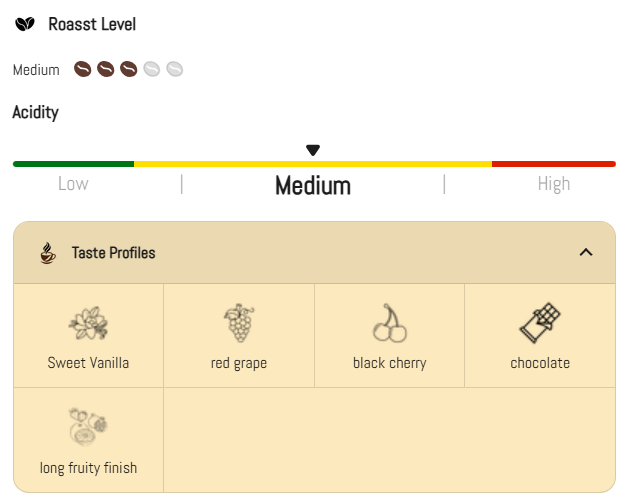
Task: Collapse the Taste Profiles panel chevron
Action: pos(586,252)
